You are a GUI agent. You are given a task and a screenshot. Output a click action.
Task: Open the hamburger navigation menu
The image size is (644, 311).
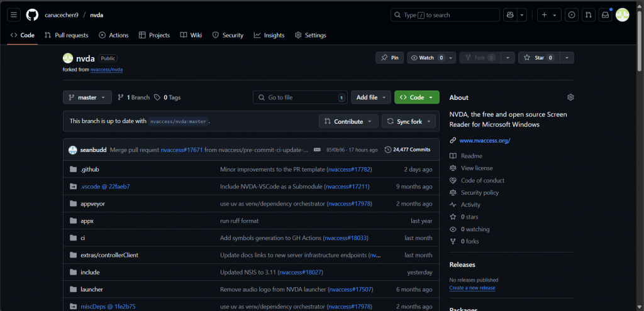(x=14, y=15)
